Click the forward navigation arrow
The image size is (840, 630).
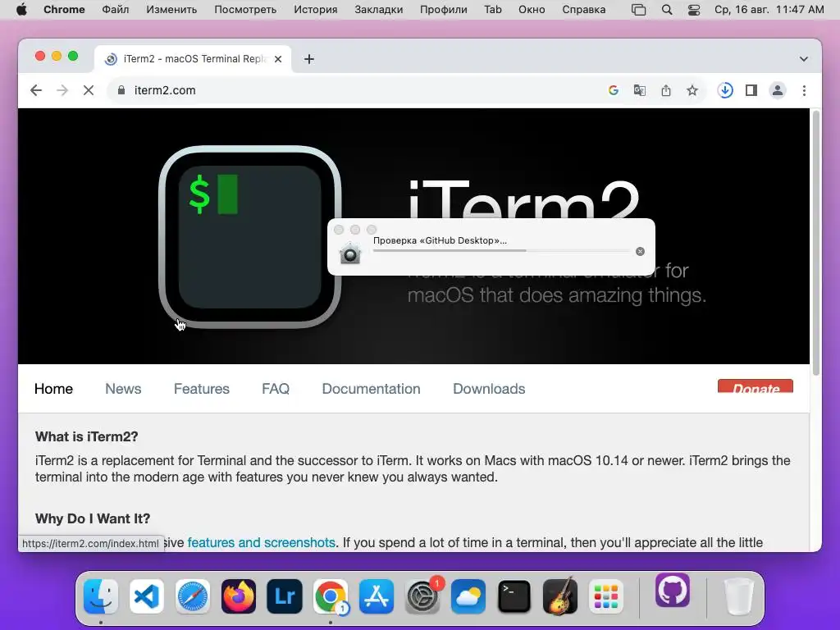(x=62, y=90)
